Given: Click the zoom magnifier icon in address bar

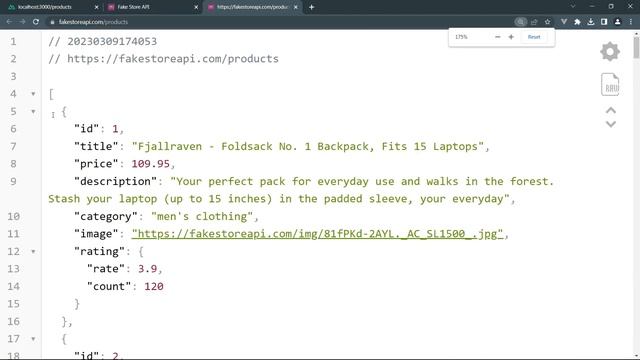Looking at the screenshot, I should pyautogui.click(x=520, y=22).
